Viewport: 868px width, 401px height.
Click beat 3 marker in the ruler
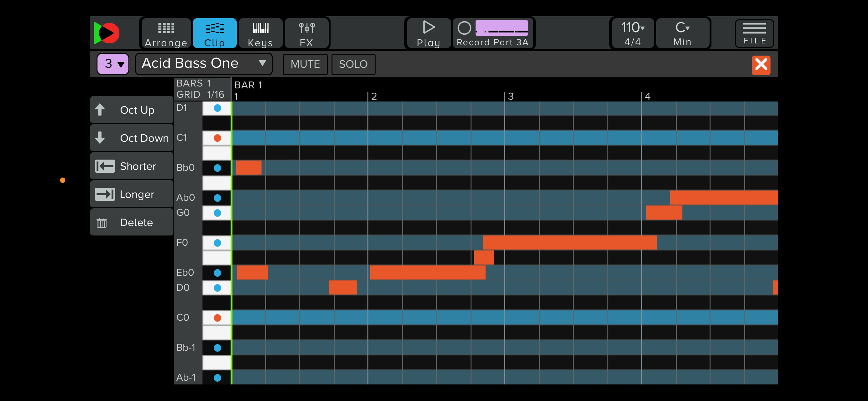pos(511,96)
